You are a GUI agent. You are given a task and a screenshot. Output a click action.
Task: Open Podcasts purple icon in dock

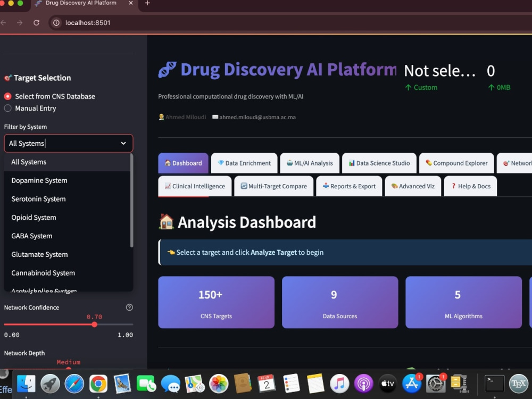point(363,384)
